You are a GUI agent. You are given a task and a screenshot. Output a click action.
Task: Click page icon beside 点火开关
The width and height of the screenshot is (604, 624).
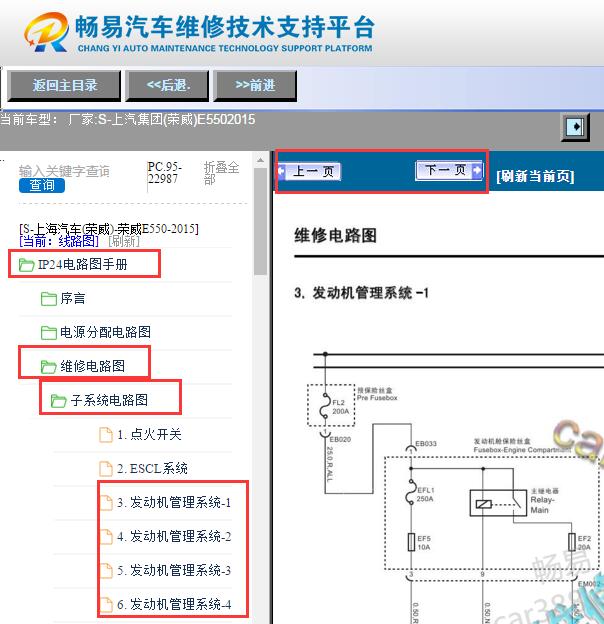(105, 435)
